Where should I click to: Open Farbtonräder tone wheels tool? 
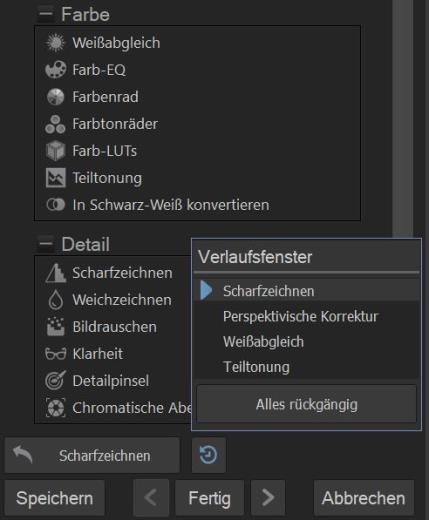[102, 124]
